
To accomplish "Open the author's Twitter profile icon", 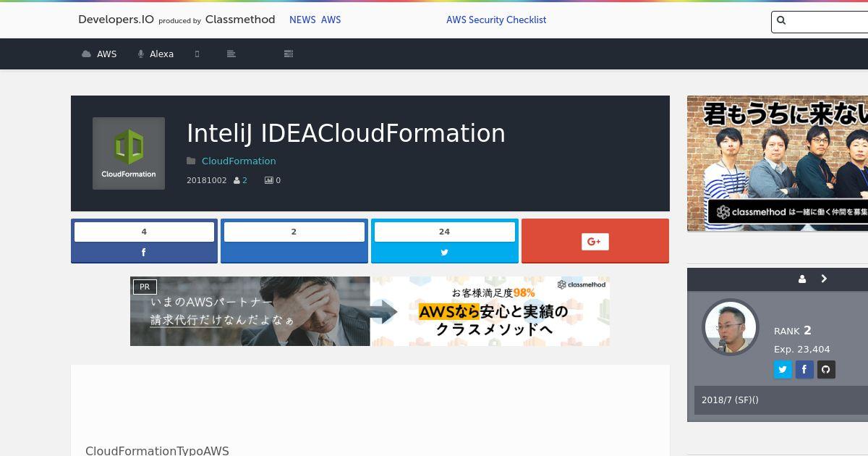I will [x=783, y=370].
